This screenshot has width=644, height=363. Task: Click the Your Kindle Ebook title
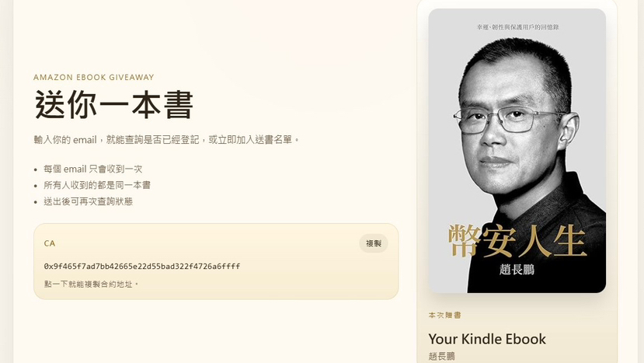pos(487,339)
